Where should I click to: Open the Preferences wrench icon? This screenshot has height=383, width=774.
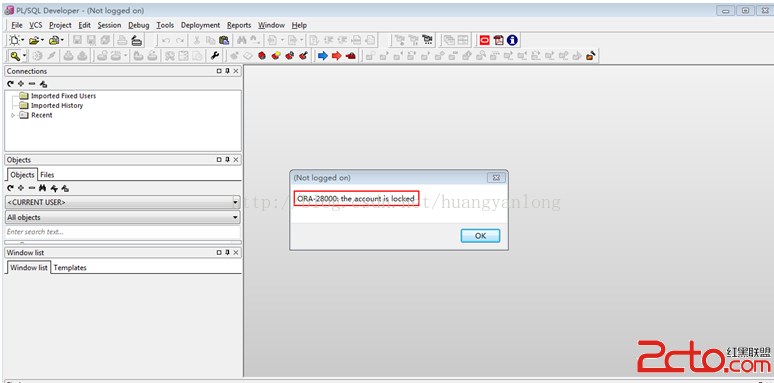pos(215,56)
